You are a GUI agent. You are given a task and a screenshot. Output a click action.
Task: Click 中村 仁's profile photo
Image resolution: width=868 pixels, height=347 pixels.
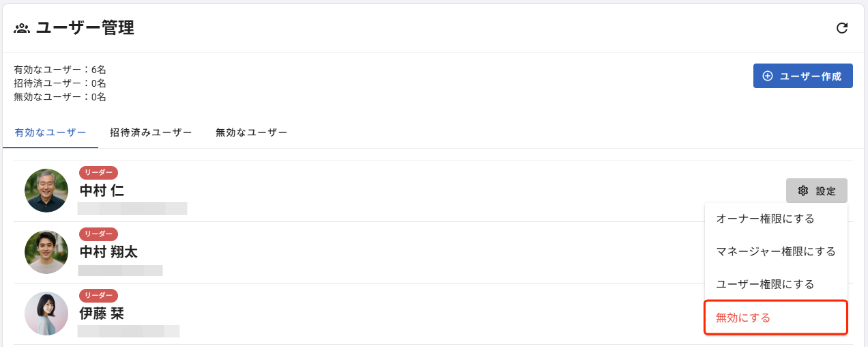(46, 191)
